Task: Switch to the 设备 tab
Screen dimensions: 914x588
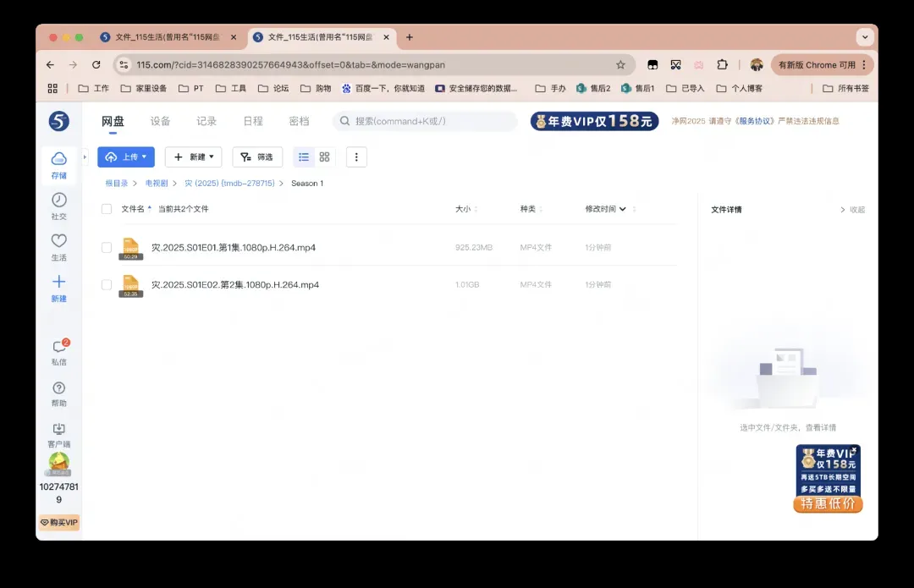Action: point(160,121)
